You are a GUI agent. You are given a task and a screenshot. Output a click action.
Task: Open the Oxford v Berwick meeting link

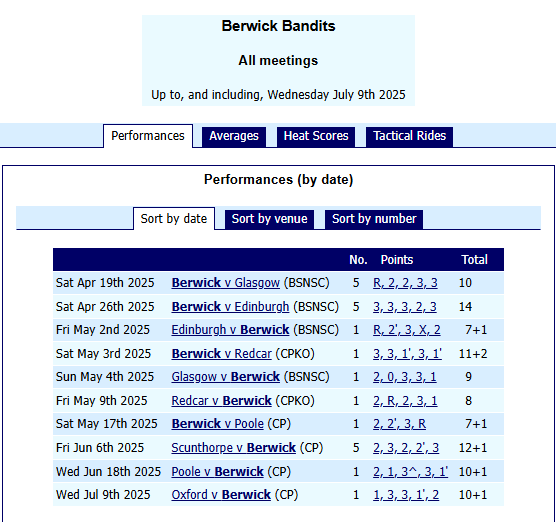click(x=221, y=495)
